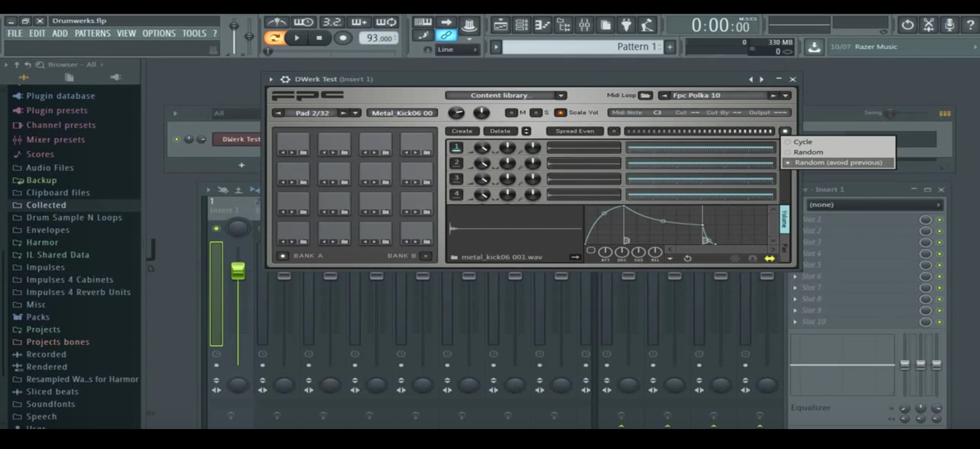Screen dimensions: 980x449
Task: Click the Spread Even button
Action: 575,131
